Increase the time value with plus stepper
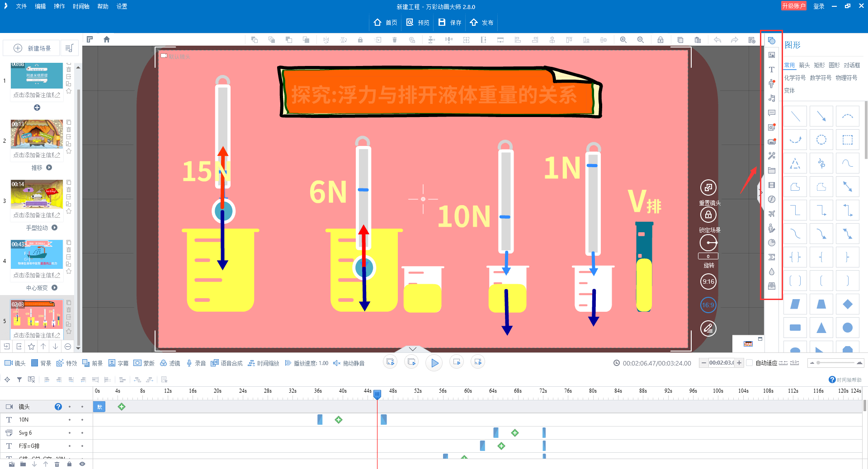 [739, 363]
